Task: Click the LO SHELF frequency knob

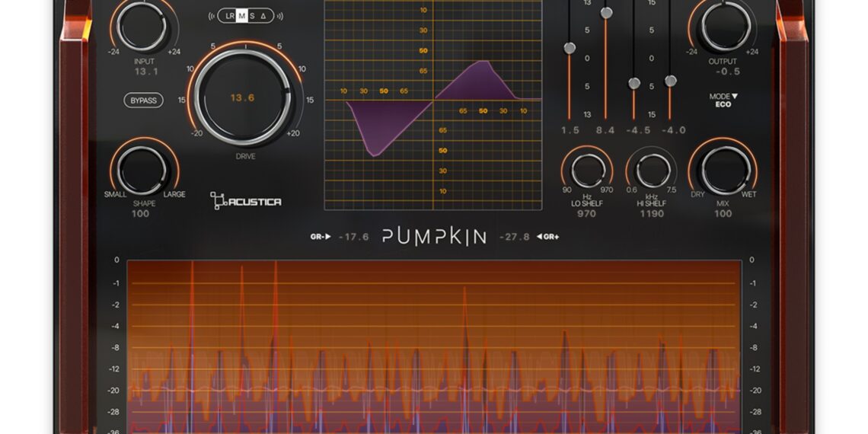Action: coord(588,171)
